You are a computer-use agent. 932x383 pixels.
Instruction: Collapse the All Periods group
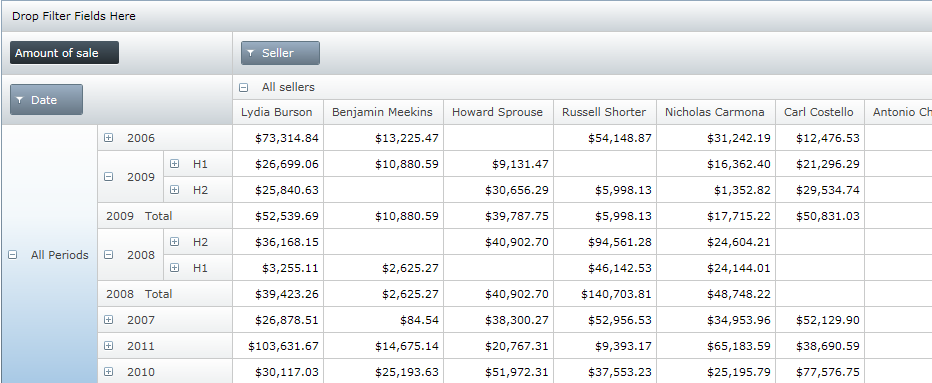coord(12,255)
